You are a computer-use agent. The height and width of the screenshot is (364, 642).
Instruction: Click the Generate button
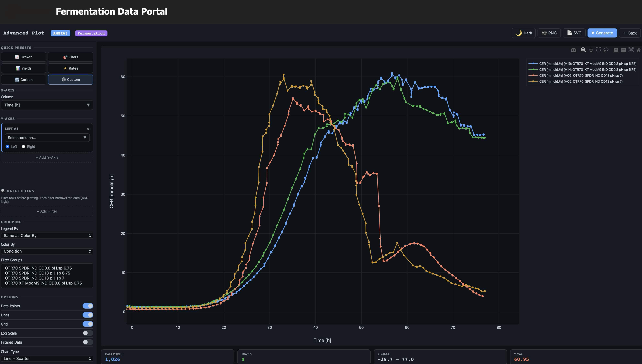602,33
